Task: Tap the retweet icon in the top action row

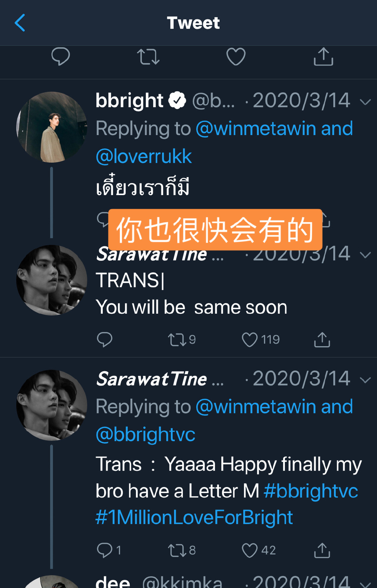Action: [148, 57]
